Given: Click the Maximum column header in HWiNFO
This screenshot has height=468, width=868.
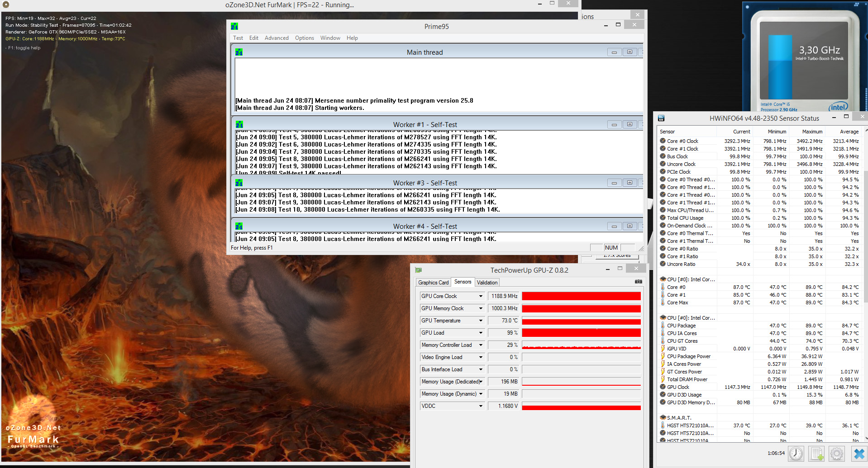Looking at the screenshot, I should (812, 132).
